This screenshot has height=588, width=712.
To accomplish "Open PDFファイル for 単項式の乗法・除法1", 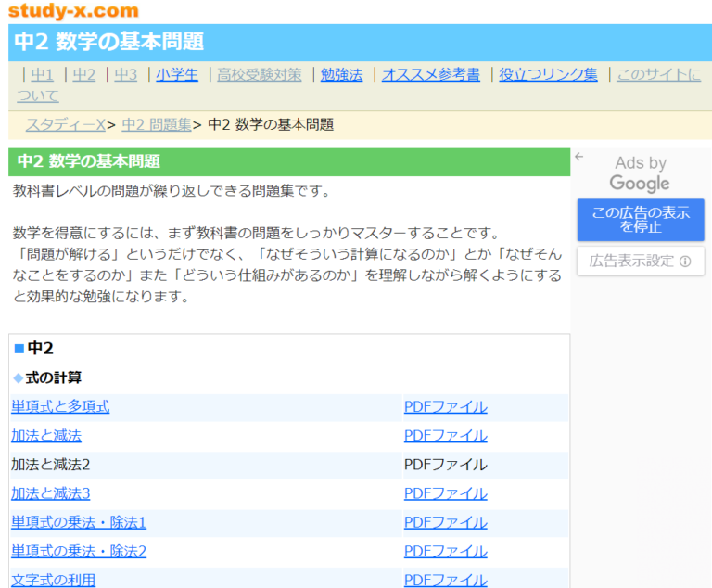I will coord(446,522).
